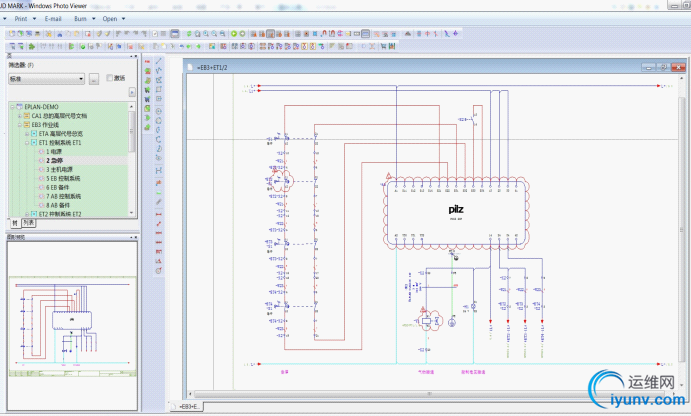Viewport: 691px width, 416px height.
Task: Select the line drawing tool
Action: point(159,61)
